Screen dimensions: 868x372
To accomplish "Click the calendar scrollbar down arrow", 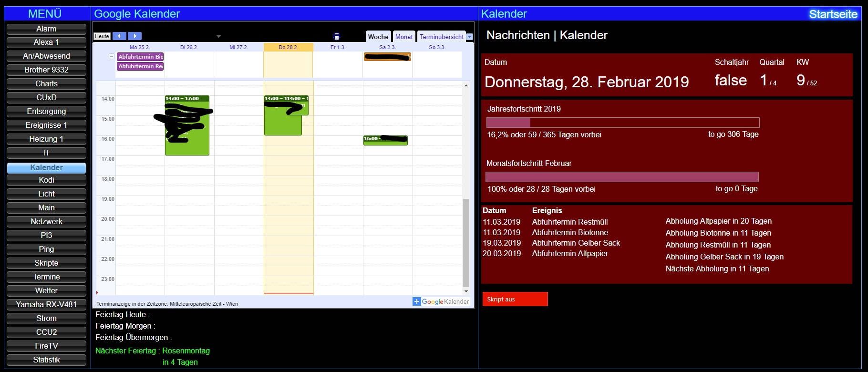I will (466, 291).
